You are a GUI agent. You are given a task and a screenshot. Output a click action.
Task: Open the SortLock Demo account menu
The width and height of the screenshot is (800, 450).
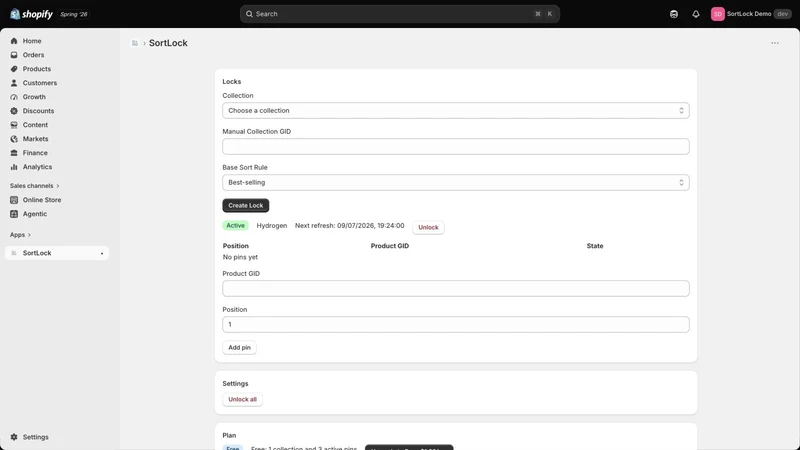point(751,14)
